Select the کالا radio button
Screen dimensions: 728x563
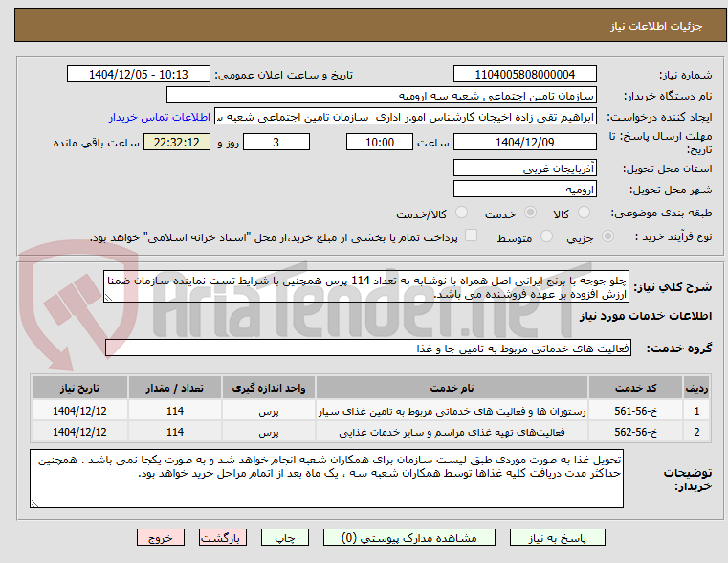pos(584,213)
